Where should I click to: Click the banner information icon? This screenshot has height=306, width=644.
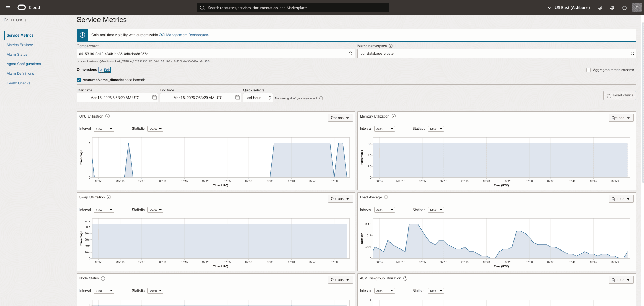(x=82, y=35)
